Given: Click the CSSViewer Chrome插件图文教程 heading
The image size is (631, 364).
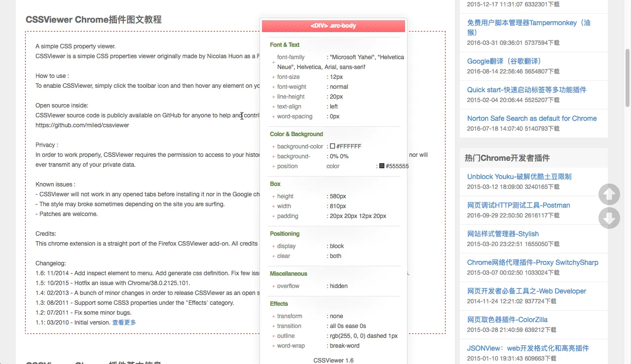Looking at the screenshot, I should 94,20.
